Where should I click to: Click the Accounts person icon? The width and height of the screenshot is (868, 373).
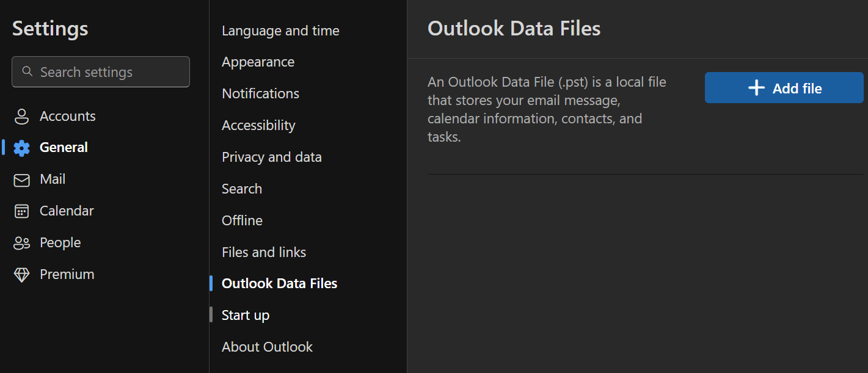[21, 116]
